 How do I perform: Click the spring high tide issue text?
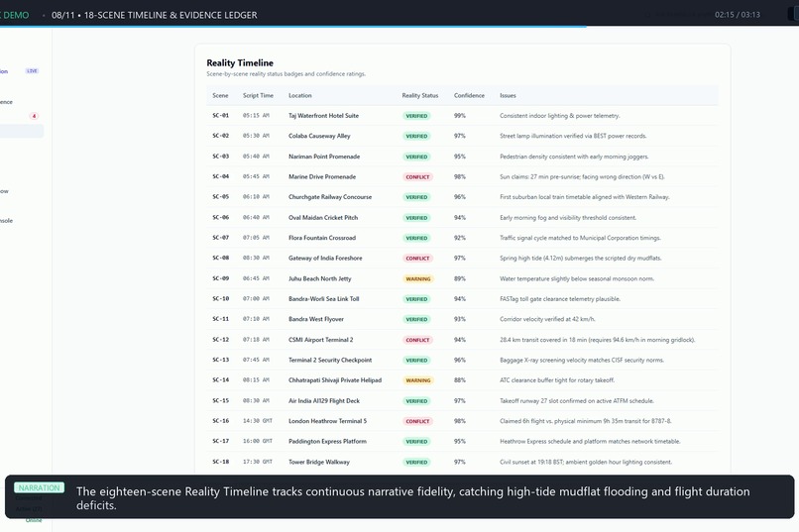(580, 259)
